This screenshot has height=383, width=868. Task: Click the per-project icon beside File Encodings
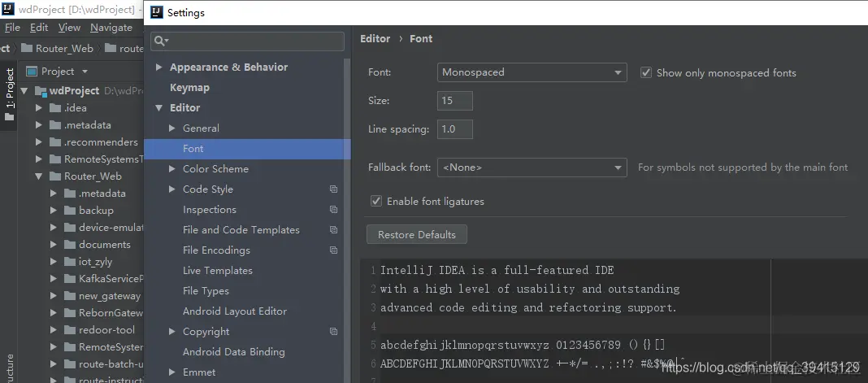pyautogui.click(x=333, y=250)
